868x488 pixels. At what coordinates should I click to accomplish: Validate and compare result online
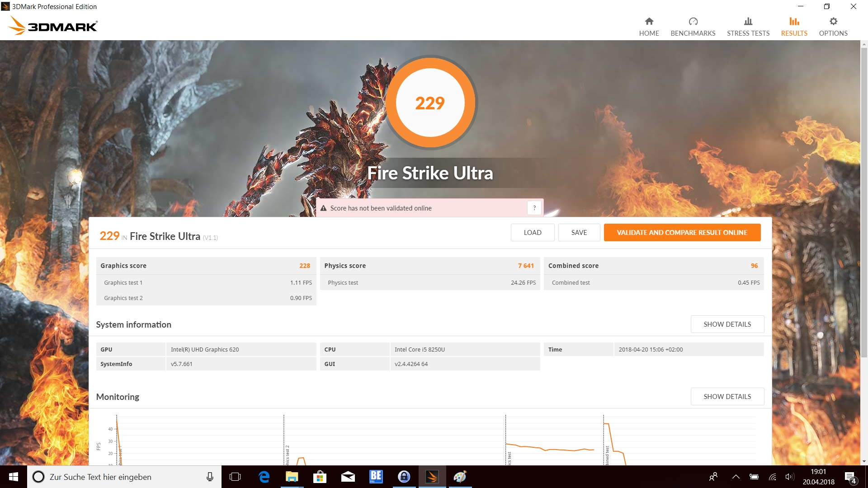(682, 232)
